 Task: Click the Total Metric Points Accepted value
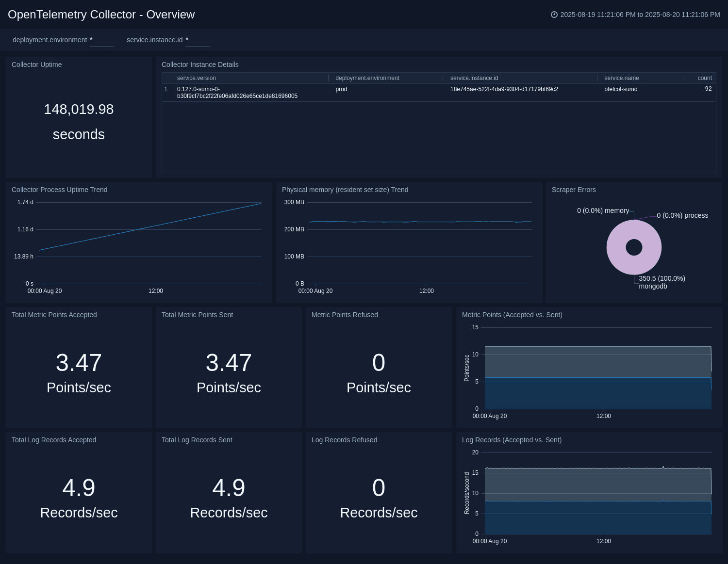point(79,363)
